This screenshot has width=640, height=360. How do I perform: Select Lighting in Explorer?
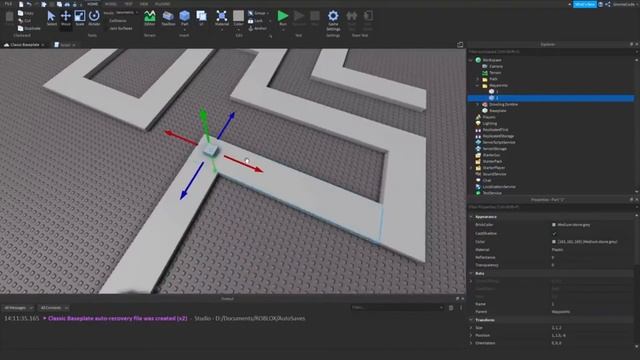click(x=490, y=123)
